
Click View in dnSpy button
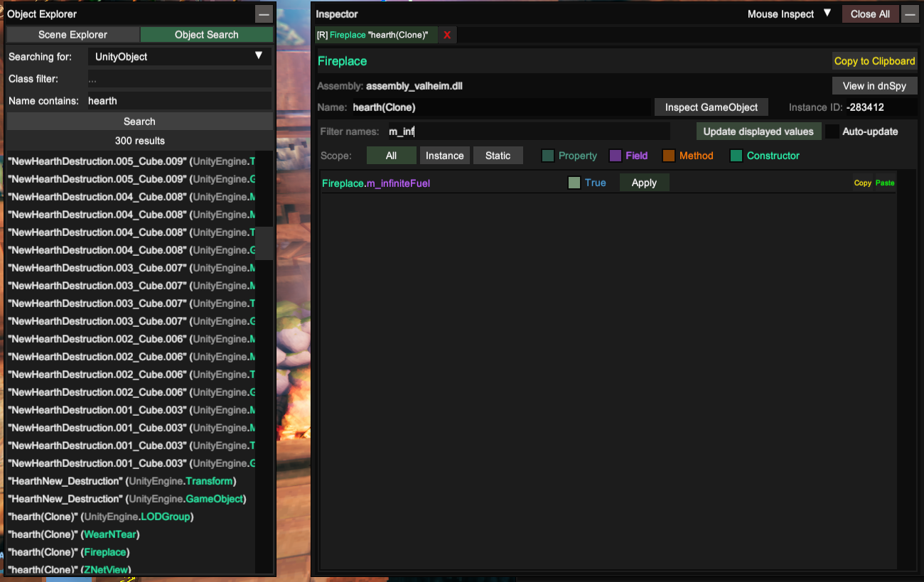[875, 86]
